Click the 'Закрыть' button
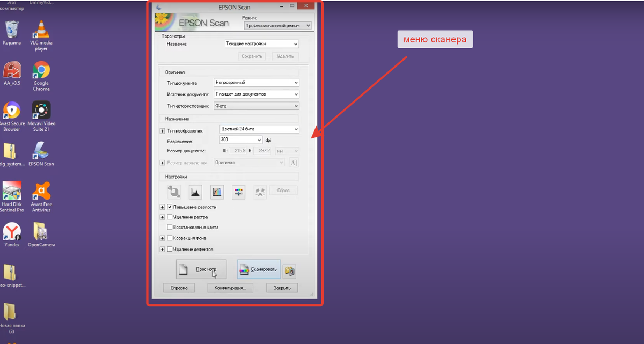The height and width of the screenshot is (344, 644). (x=282, y=288)
